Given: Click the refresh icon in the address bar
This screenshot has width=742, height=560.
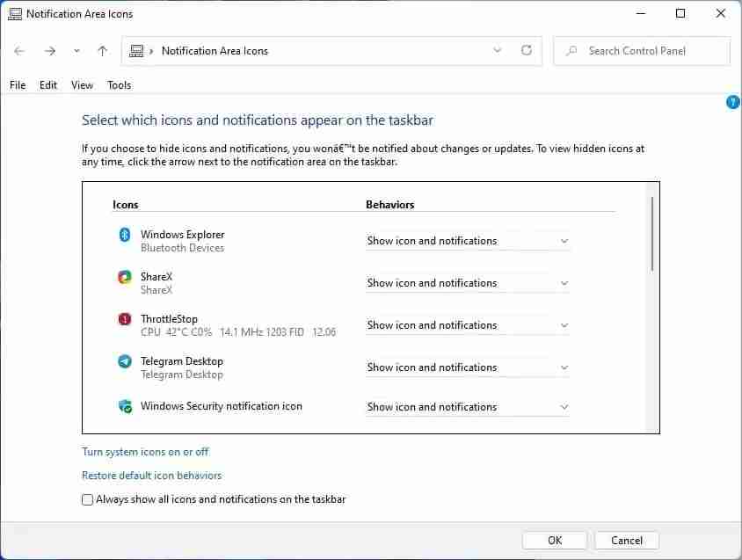Looking at the screenshot, I should 526,51.
